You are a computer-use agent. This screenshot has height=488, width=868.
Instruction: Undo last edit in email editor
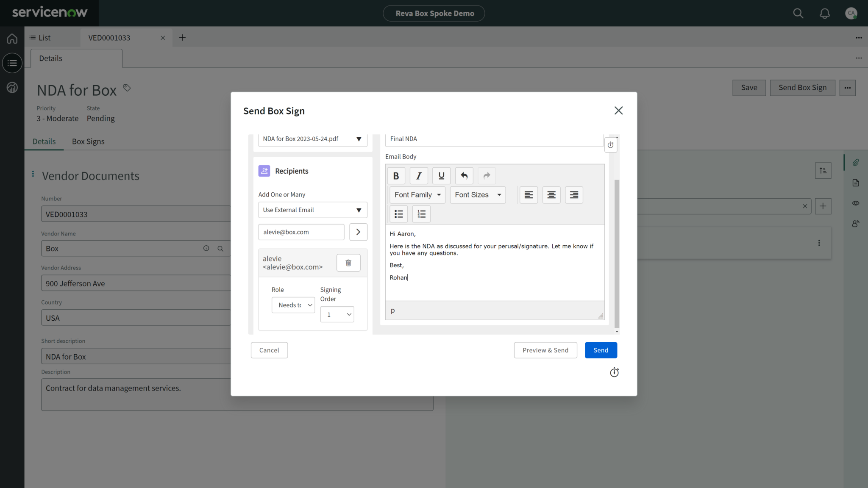pos(464,176)
